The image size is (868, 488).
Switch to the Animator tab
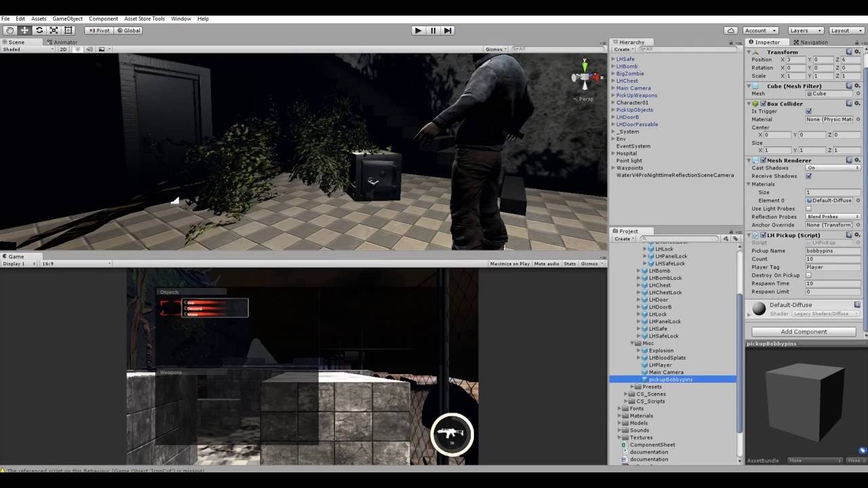pyautogui.click(x=62, y=42)
